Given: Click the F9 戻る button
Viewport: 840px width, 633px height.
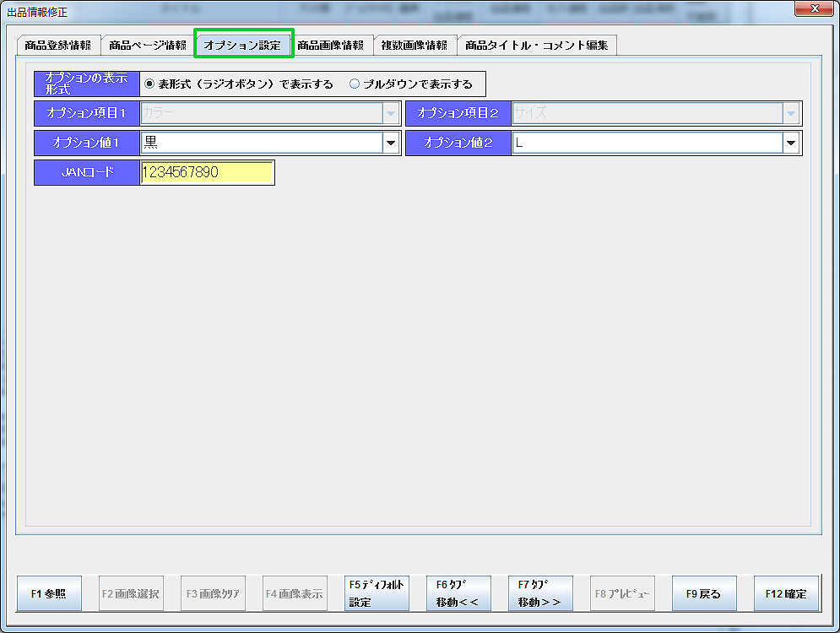Looking at the screenshot, I should [703, 593].
